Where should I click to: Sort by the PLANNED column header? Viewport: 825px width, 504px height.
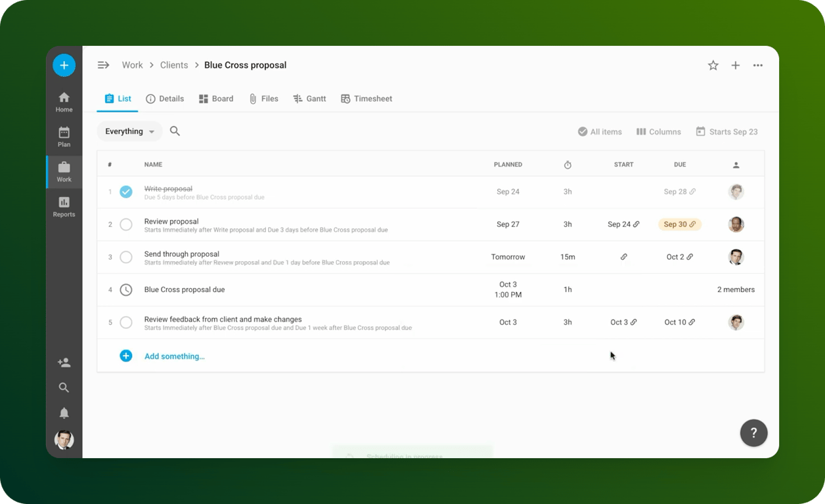point(508,165)
